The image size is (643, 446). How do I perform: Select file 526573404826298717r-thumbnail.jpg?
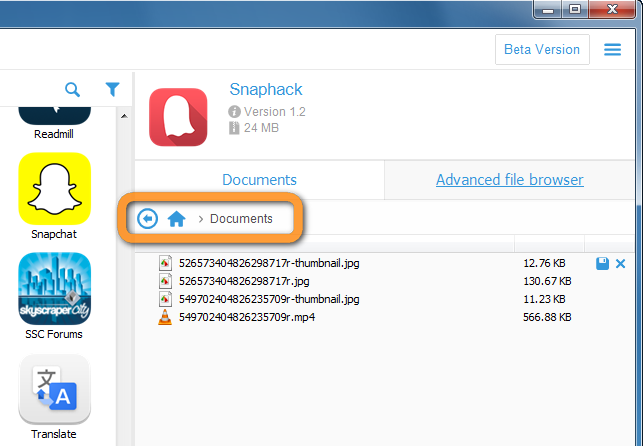point(269,263)
